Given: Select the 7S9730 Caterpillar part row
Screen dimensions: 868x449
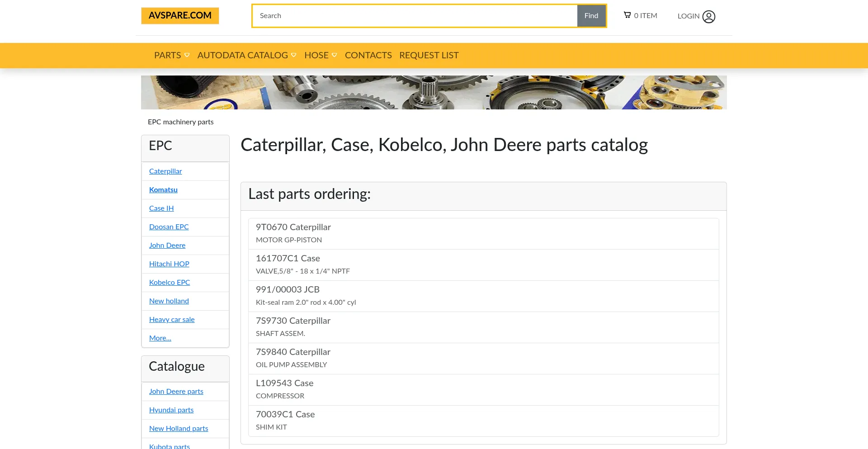Looking at the screenshot, I should pyautogui.click(x=484, y=327).
